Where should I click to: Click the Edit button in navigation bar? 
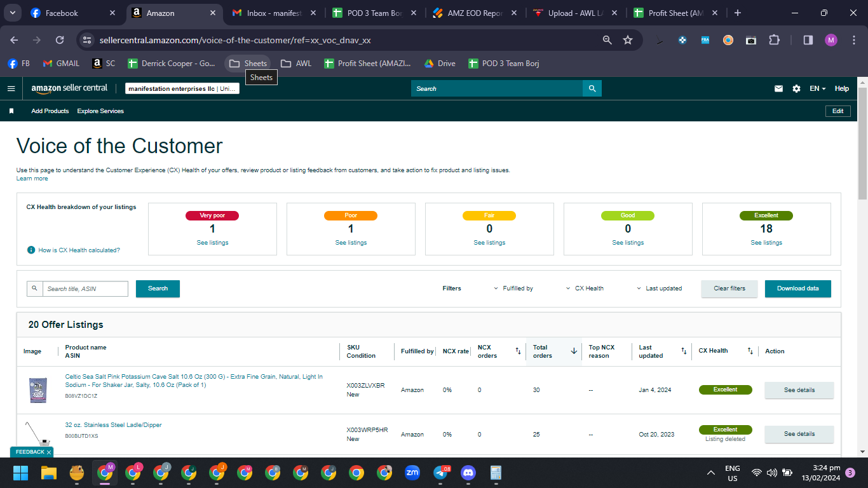click(838, 111)
